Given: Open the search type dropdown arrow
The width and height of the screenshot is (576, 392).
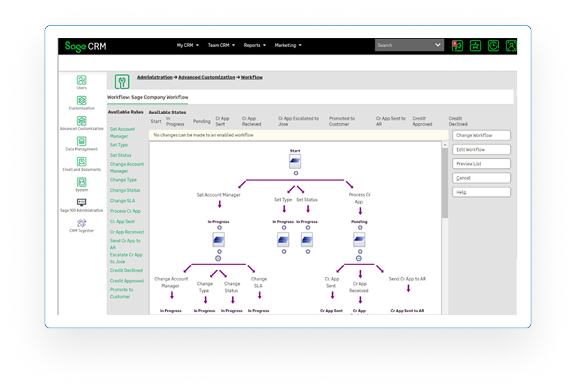Looking at the screenshot, I should pos(438,45).
